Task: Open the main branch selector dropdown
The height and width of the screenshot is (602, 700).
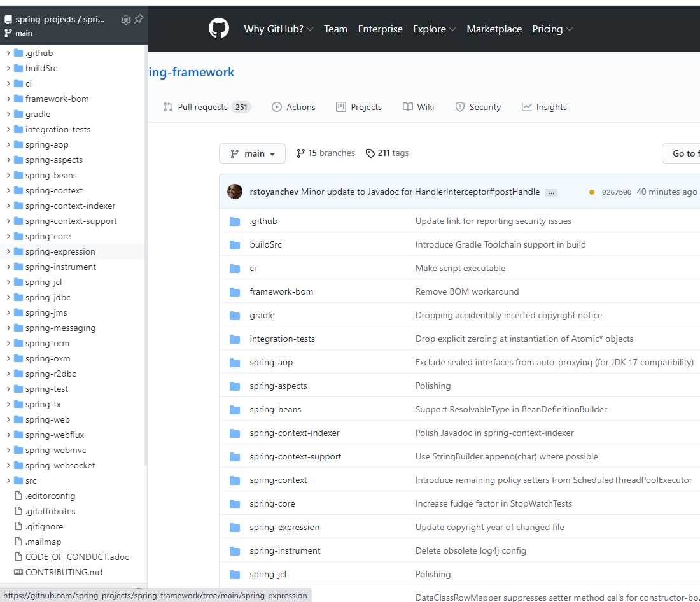Action: 252,153
